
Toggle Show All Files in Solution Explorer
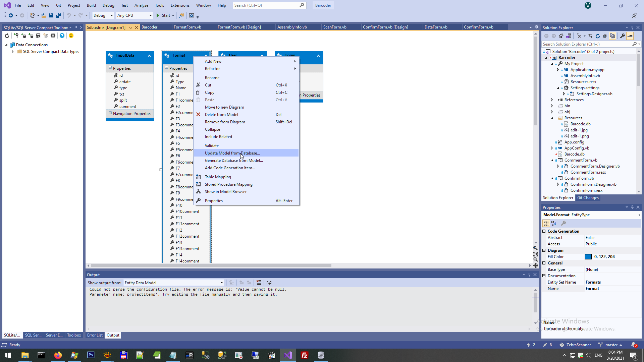pyautogui.click(x=612, y=36)
